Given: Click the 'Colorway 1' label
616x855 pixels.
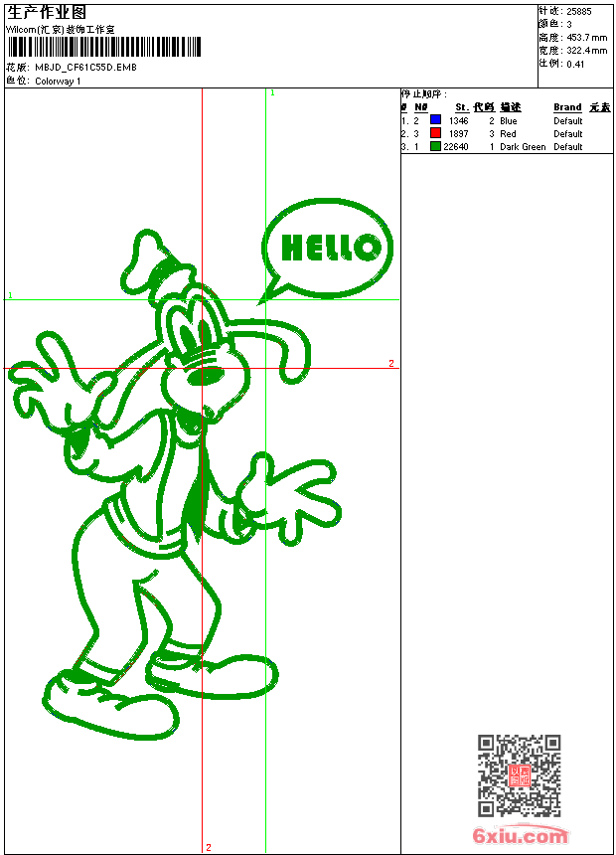Looking at the screenshot, I should pos(58,82).
